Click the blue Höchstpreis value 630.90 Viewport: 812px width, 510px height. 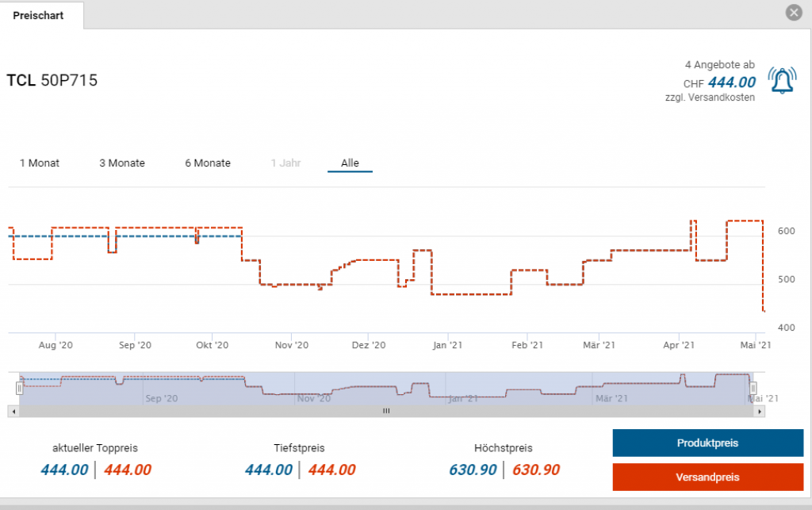(x=473, y=470)
